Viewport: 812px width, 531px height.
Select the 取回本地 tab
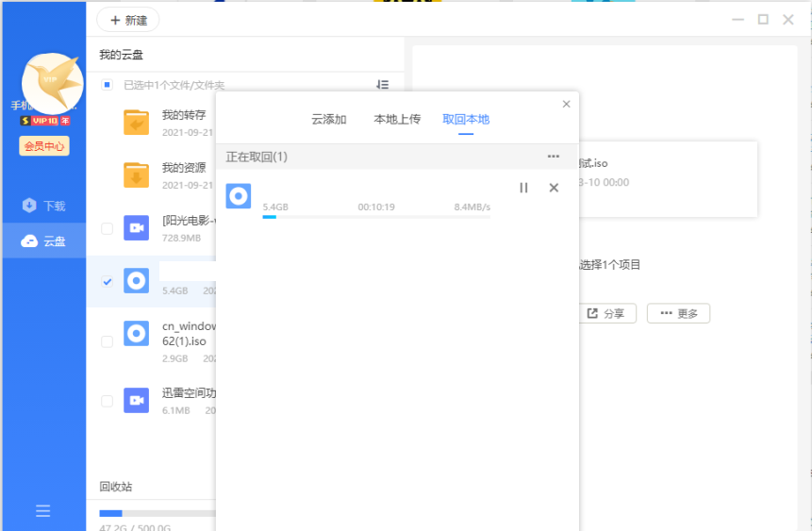coord(466,120)
